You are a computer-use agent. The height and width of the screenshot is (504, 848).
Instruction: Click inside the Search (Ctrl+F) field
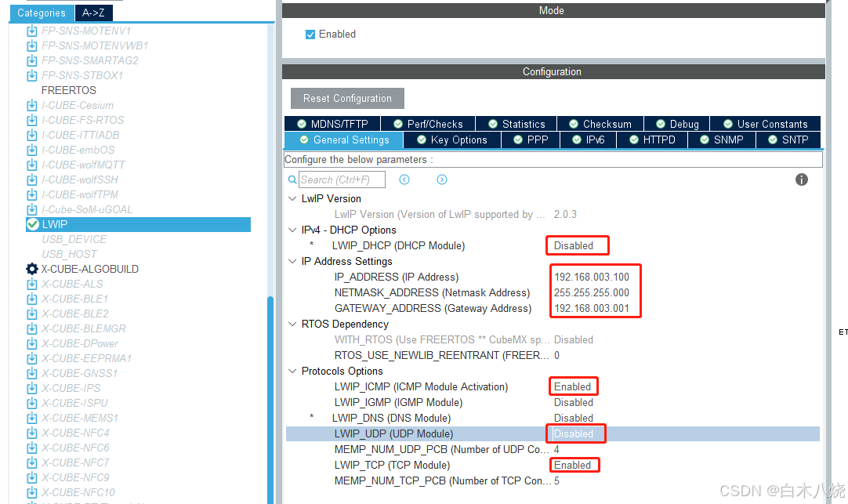point(342,179)
